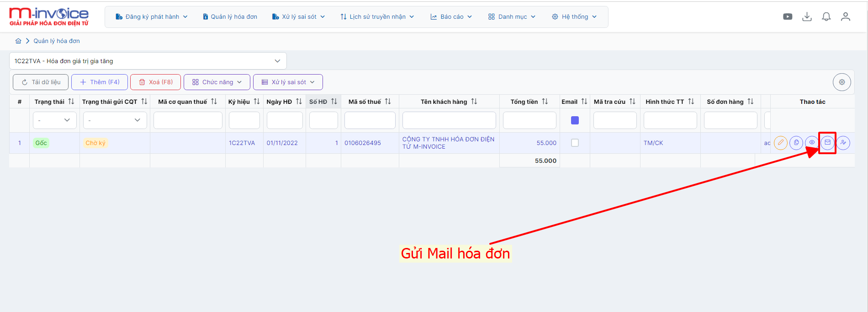Sort by Ngày HĐ column arrows
This screenshot has width=868, height=312.
point(299,102)
